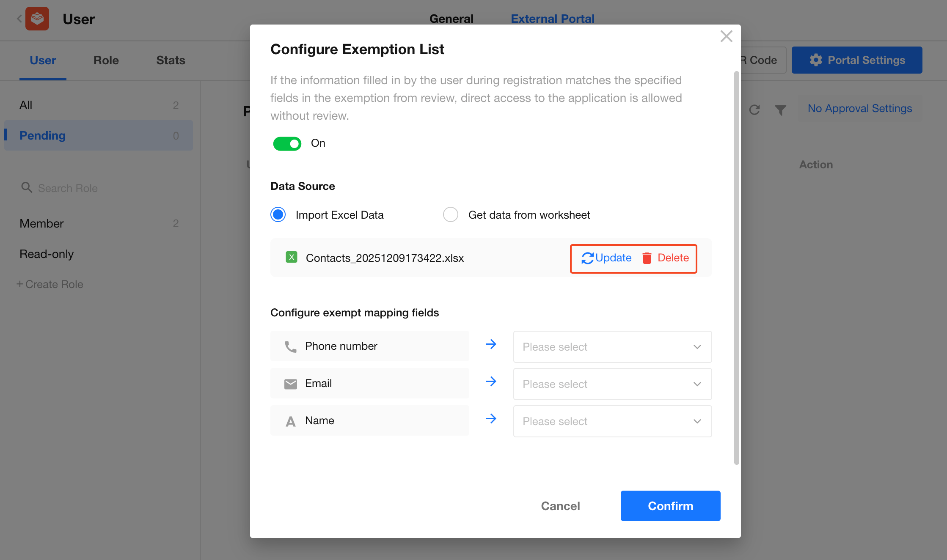Click the refresh icon beside the filter
Viewport: 947px width, 560px height.
[x=754, y=110]
